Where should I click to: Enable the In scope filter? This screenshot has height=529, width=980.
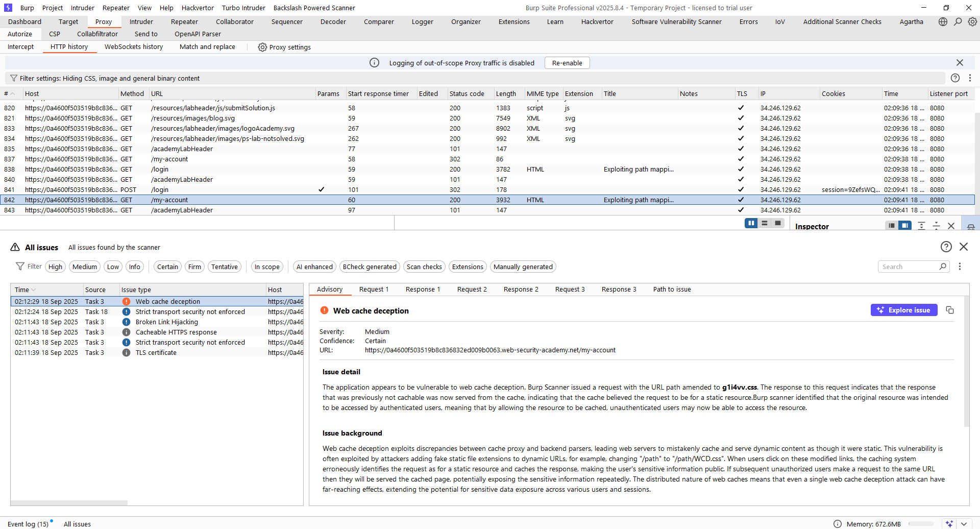267,267
